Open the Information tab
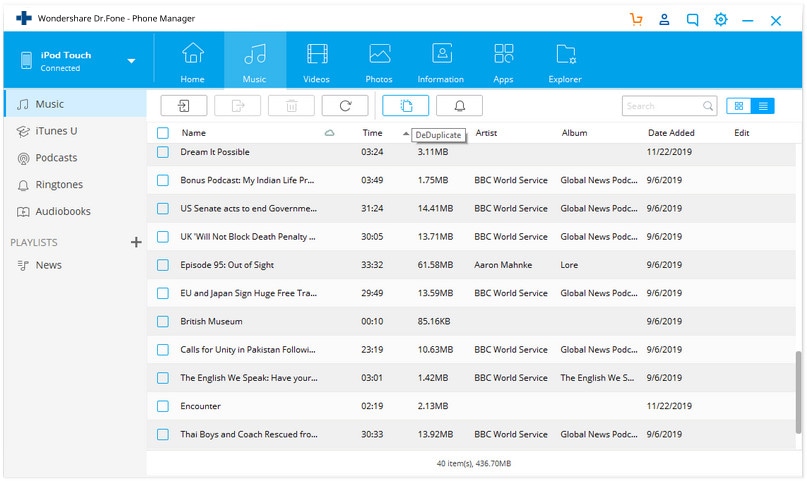The width and height of the screenshot is (807, 481). click(x=441, y=62)
